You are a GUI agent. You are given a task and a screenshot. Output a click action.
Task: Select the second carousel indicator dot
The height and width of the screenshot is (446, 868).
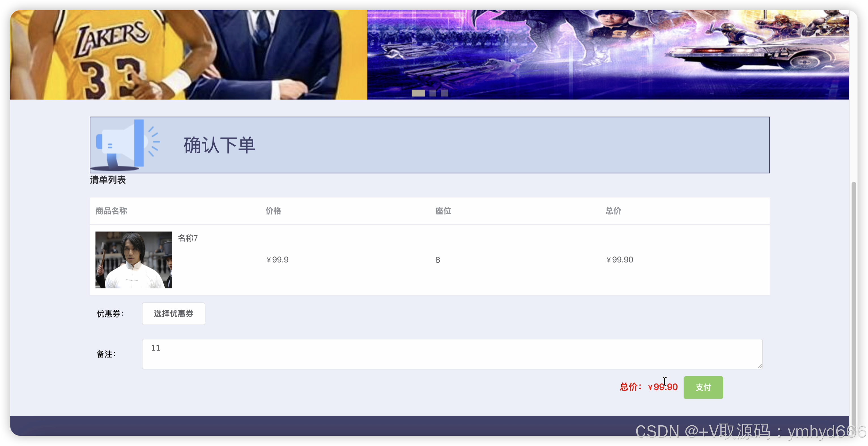(433, 93)
